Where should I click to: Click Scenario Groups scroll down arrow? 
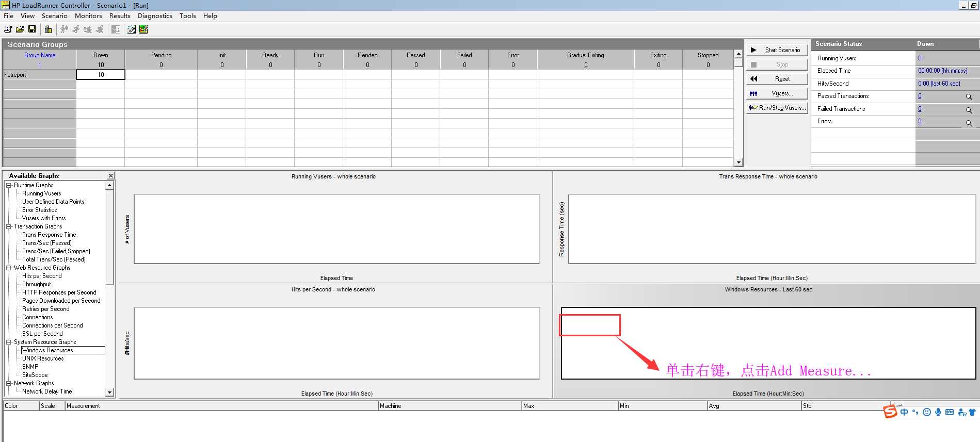[738, 162]
